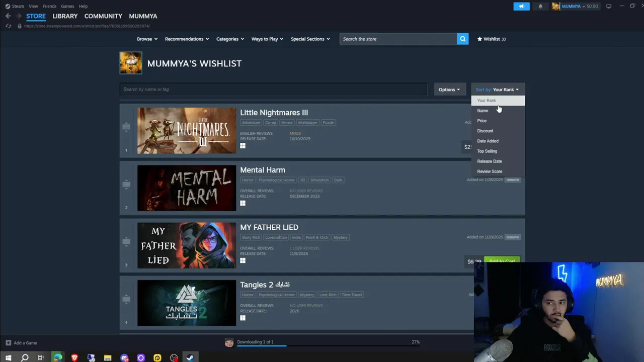Switch to the LIBRARY tab
The width and height of the screenshot is (644, 362).
click(x=65, y=16)
